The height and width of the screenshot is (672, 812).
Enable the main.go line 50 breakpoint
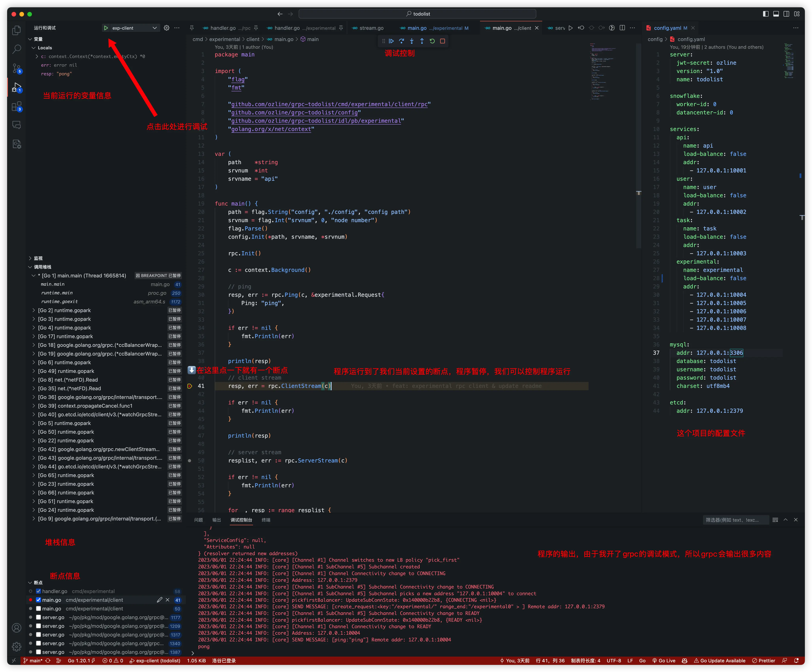(x=39, y=609)
